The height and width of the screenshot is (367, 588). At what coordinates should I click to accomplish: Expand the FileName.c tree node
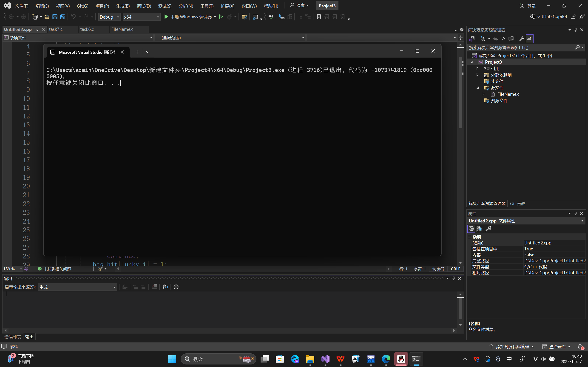coord(483,94)
